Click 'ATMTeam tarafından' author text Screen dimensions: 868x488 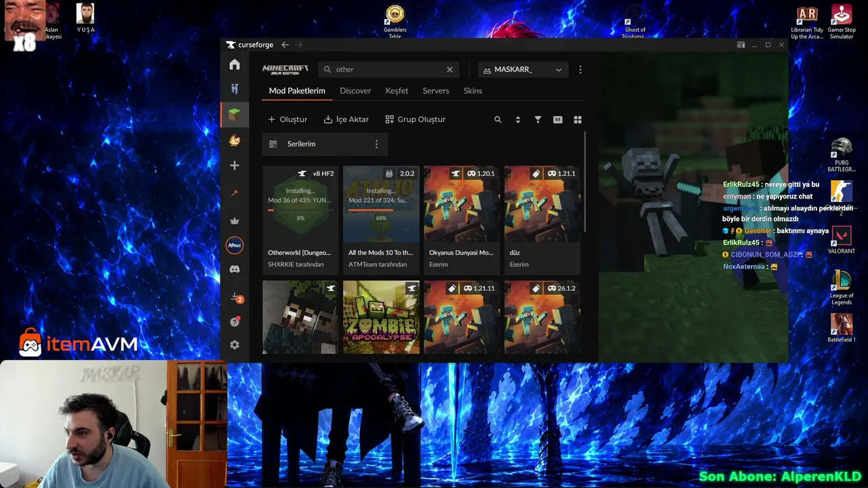[x=377, y=264]
